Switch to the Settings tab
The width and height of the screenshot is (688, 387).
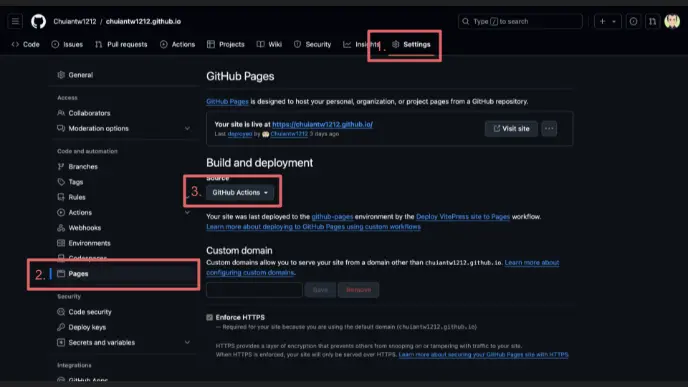click(411, 44)
